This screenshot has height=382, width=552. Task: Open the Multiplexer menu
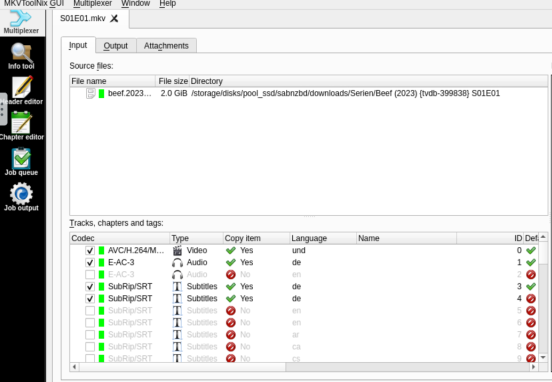tap(93, 4)
